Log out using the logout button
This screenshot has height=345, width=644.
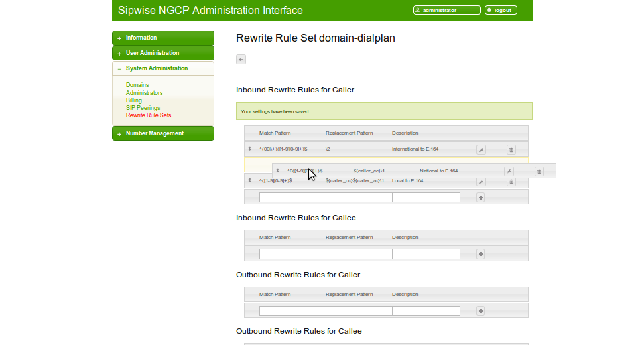click(501, 10)
